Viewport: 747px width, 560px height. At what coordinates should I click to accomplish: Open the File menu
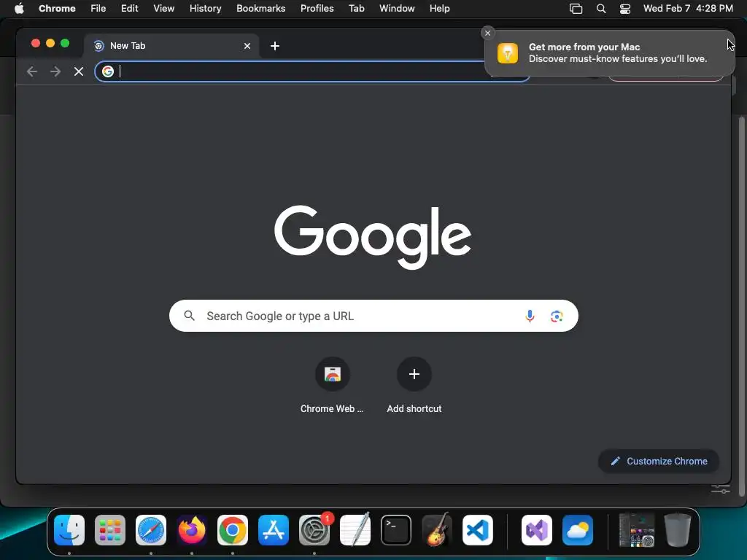pyautogui.click(x=98, y=9)
